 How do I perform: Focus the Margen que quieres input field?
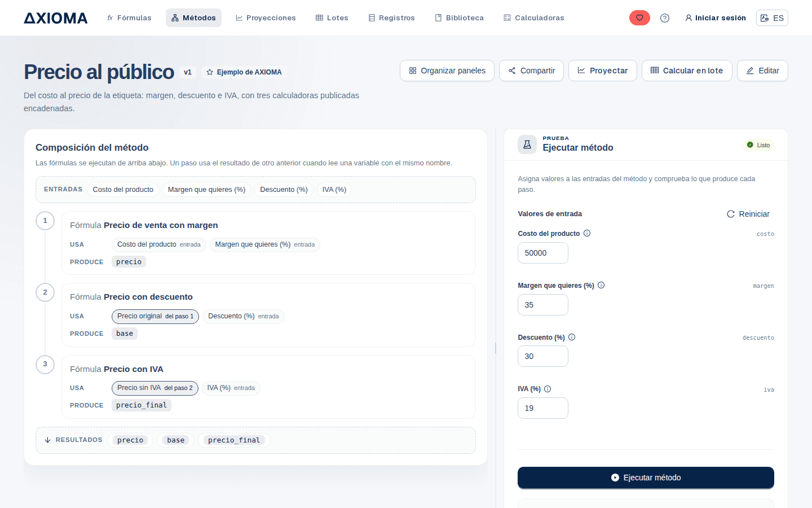click(543, 305)
